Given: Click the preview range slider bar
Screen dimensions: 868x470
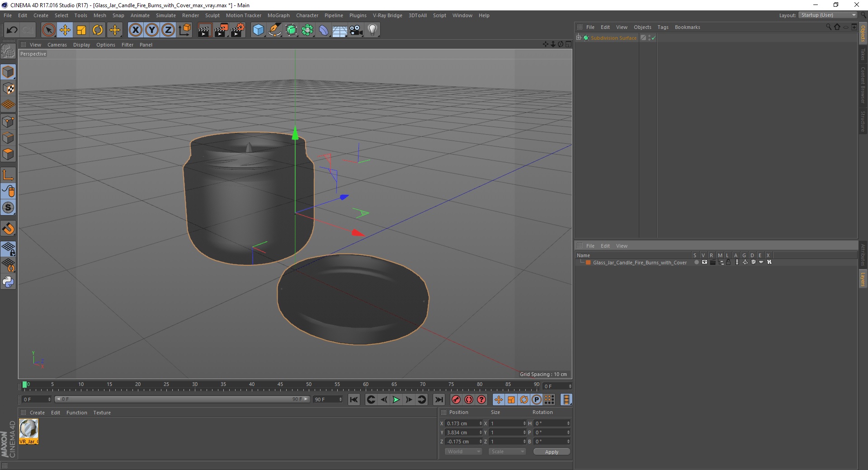Looking at the screenshot, I should click(x=182, y=399).
